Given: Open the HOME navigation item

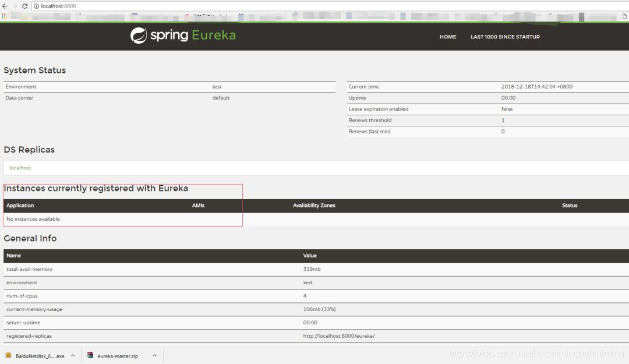Looking at the screenshot, I should click(448, 37).
